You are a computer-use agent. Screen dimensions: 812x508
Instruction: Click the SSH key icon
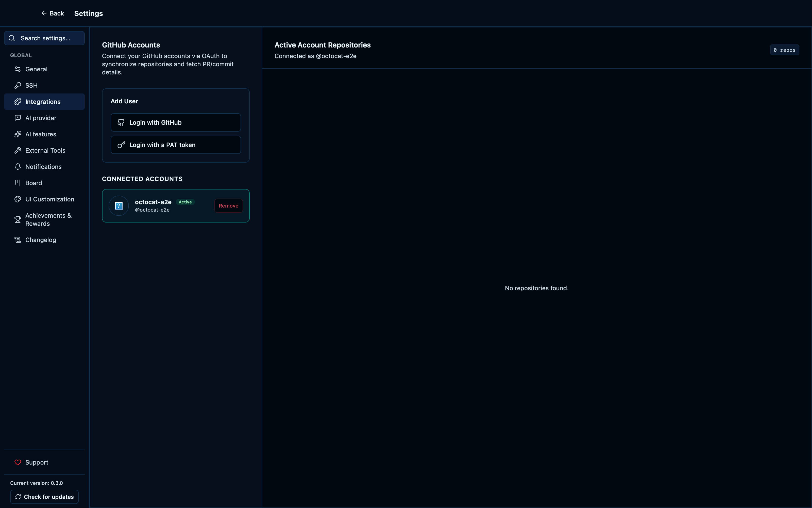pyautogui.click(x=18, y=85)
